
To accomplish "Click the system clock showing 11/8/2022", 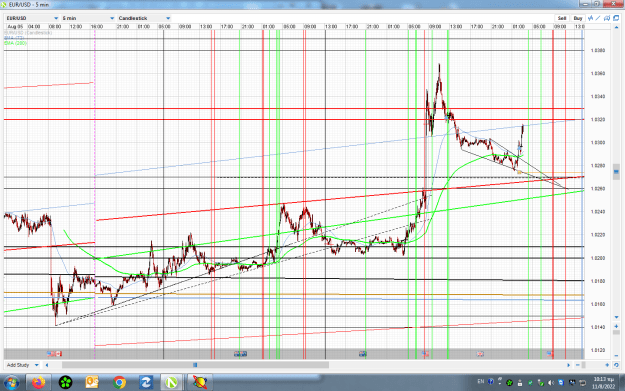I will point(604,383).
